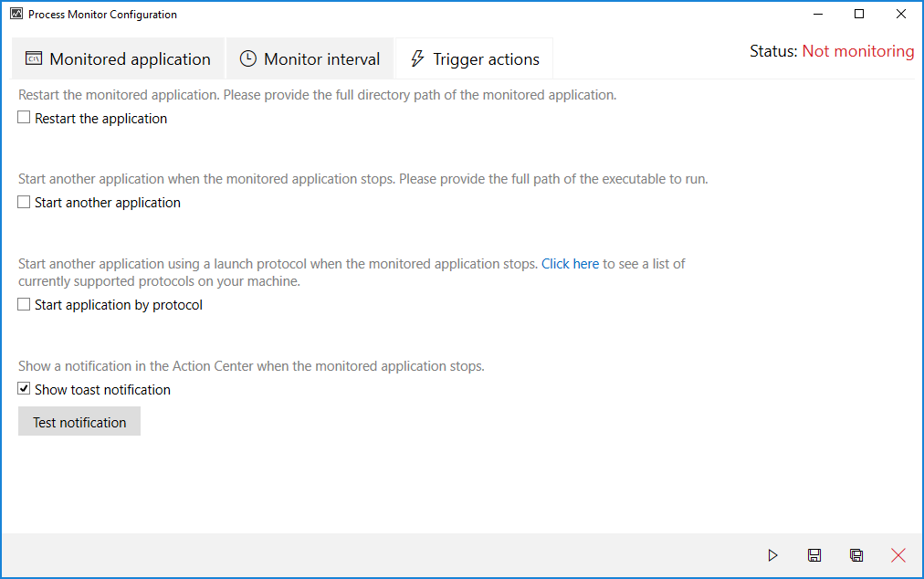Start monitoring with the play icon
924x579 pixels.
point(772,555)
